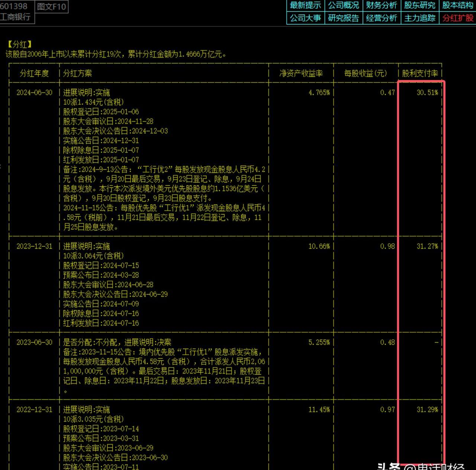Click the 11.45% return value

[x=319, y=409]
